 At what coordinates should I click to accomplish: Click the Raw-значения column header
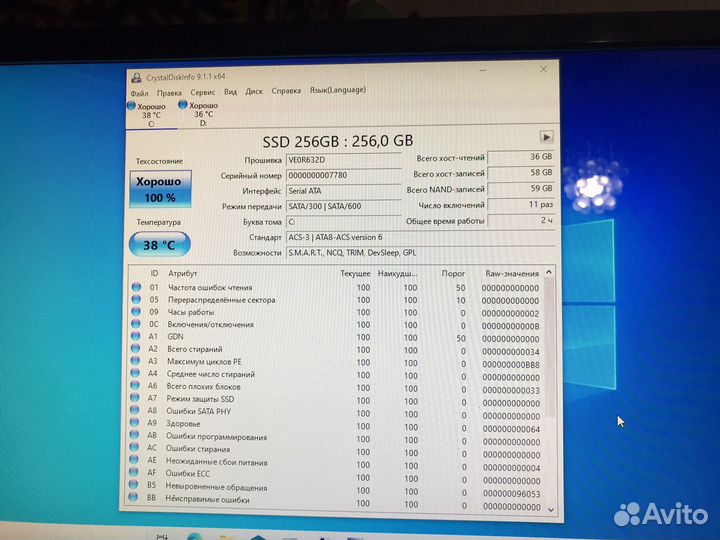(x=511, y=273)
